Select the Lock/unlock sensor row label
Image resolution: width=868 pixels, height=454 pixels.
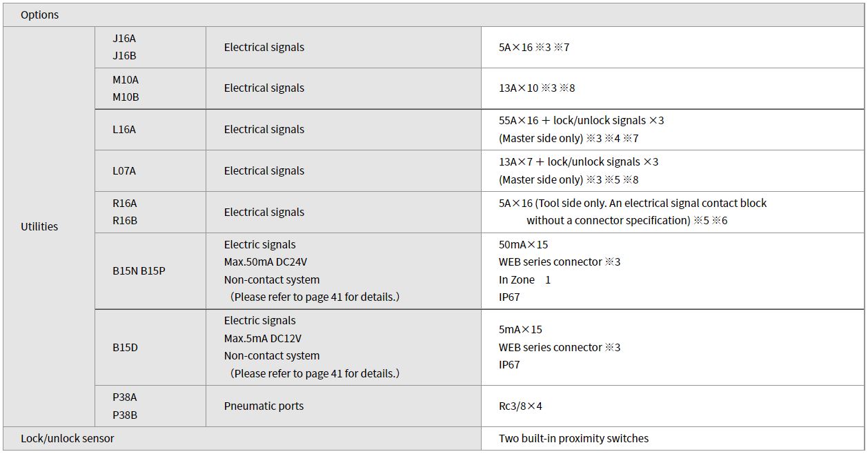tap(68, 438)
